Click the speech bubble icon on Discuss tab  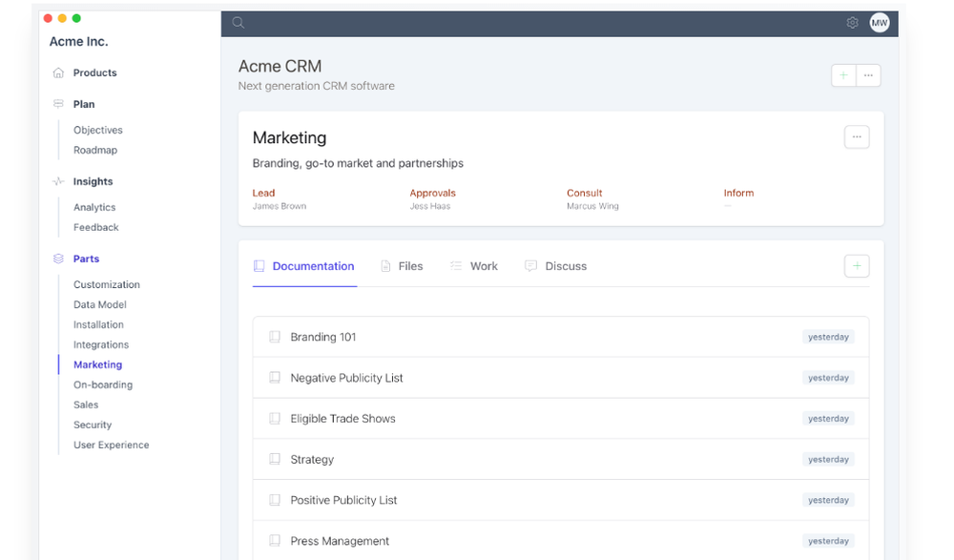click(530, 266)
